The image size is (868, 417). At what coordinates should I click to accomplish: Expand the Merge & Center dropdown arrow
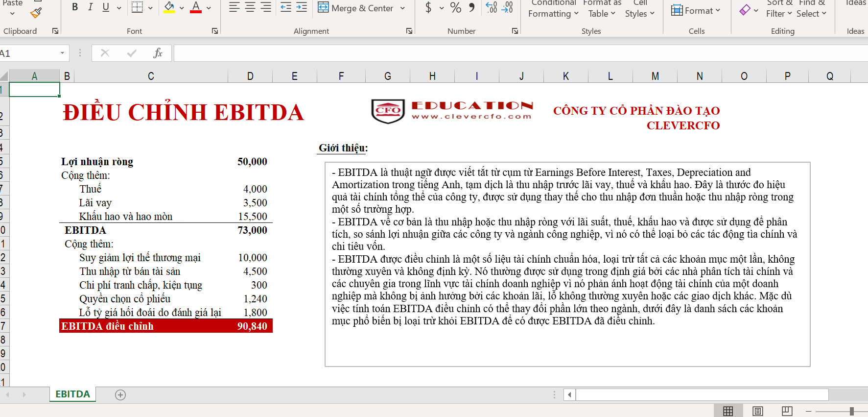[x=402, y=8]
